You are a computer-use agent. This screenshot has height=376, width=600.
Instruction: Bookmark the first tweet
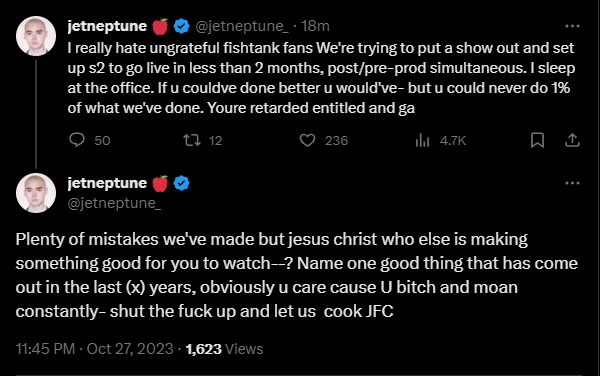(537, 140)
